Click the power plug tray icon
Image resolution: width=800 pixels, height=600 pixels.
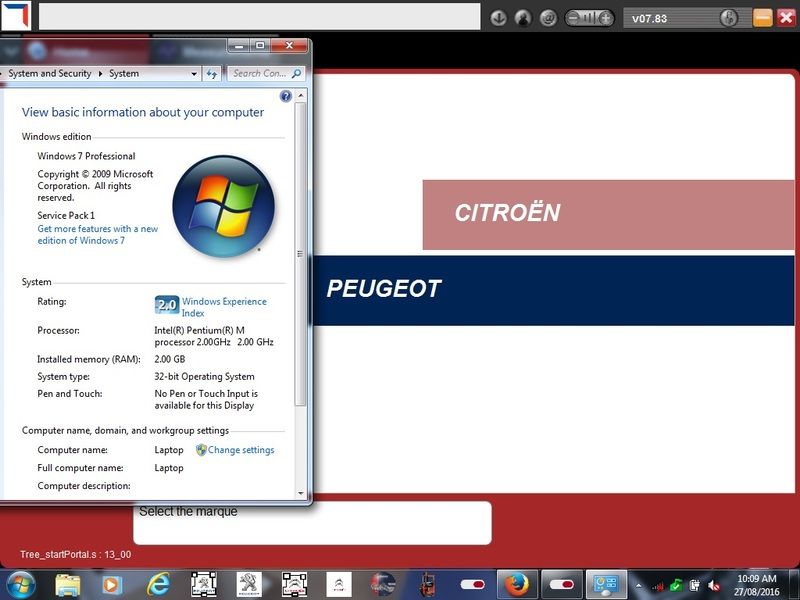click(694, 586)
